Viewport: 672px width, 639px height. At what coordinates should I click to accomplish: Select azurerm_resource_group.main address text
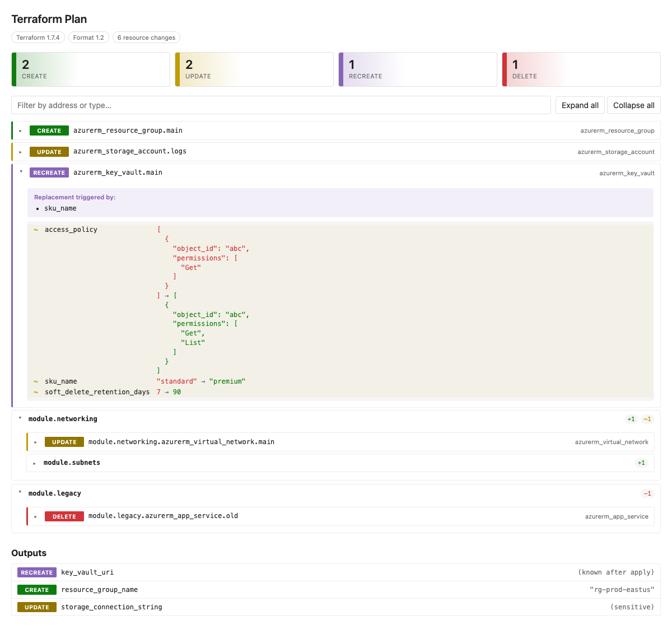coord(128,130)
